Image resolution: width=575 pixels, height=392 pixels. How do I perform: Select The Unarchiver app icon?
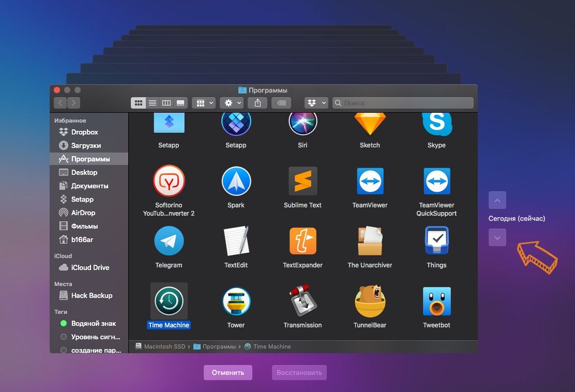(370, 241)
